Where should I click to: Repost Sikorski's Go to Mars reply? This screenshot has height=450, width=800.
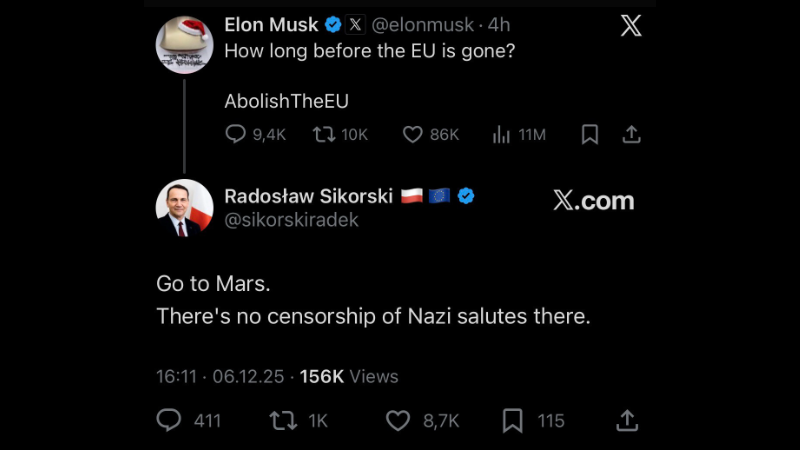pos(283,421)
